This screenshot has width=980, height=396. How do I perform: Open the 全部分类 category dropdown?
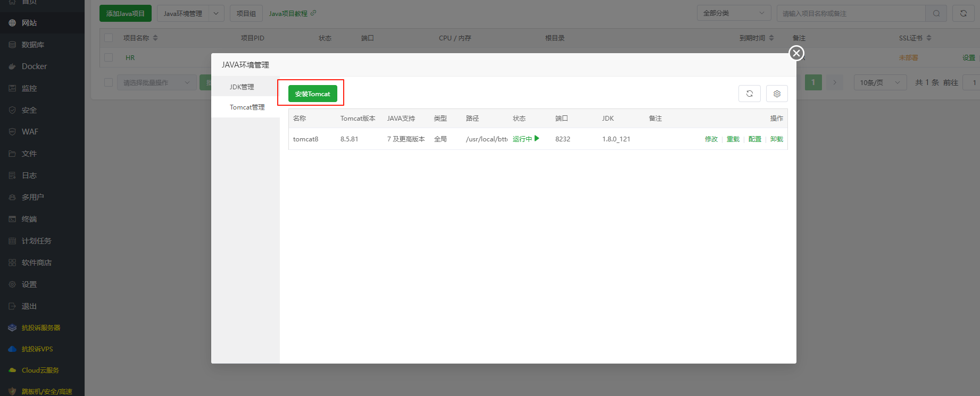(734, 13)
